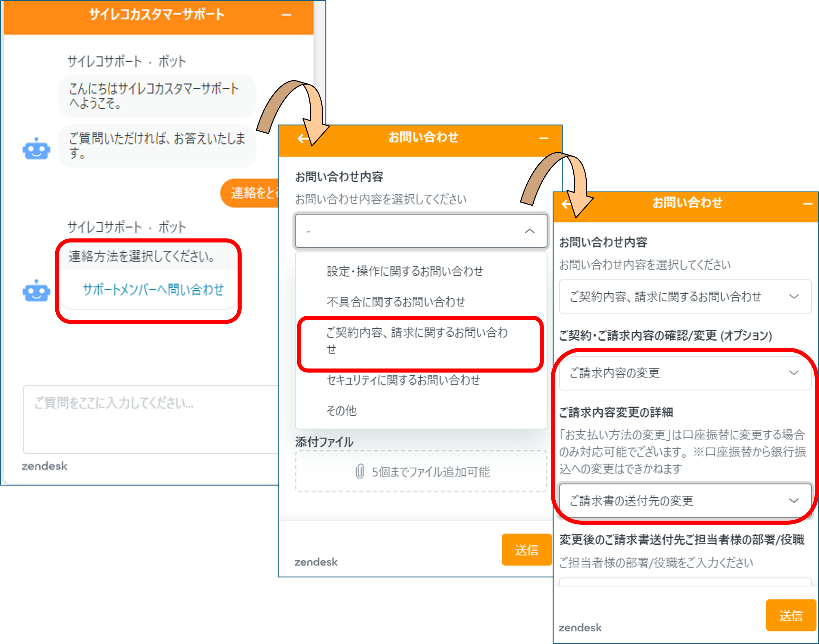Collapse the open お問い合わせ内容 dropdown

coord(529,231)
